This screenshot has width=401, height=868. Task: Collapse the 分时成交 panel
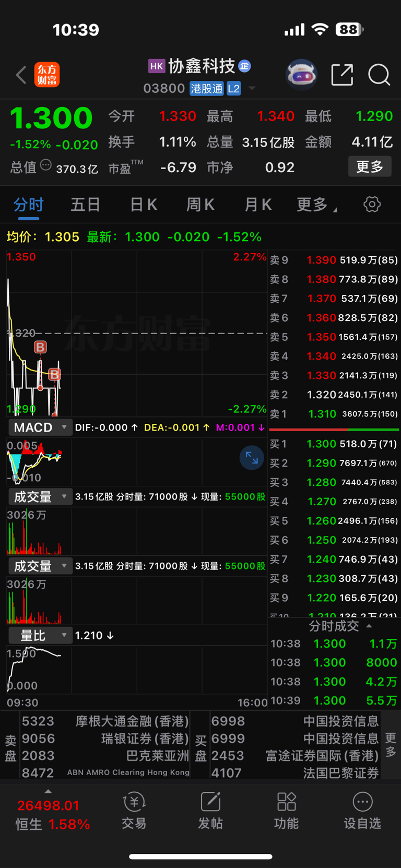(x=340, y=626)
